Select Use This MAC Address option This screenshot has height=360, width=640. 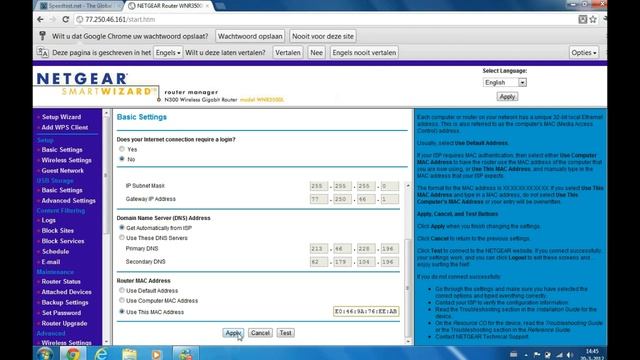(122, 311)
